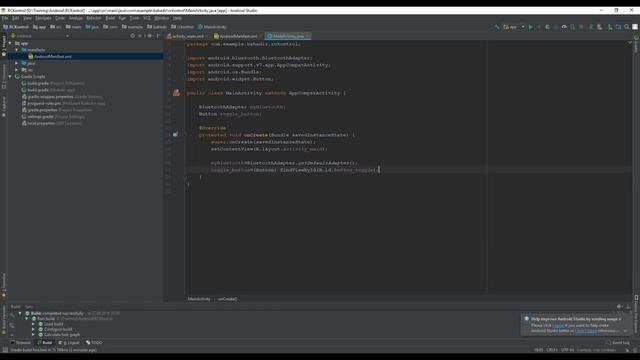Select gradle.properties in Gradle Scripts

(42, 110)
